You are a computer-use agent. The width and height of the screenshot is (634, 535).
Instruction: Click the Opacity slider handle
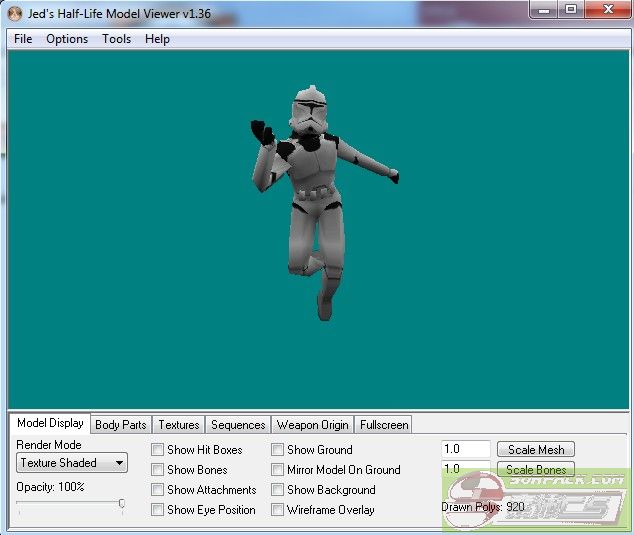[121, 505]
